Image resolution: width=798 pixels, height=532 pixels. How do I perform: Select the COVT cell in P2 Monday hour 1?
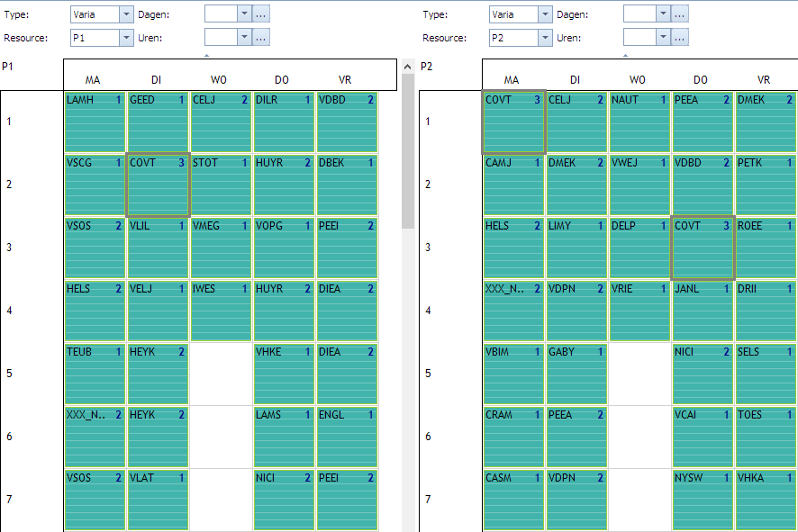pos(513,122)
